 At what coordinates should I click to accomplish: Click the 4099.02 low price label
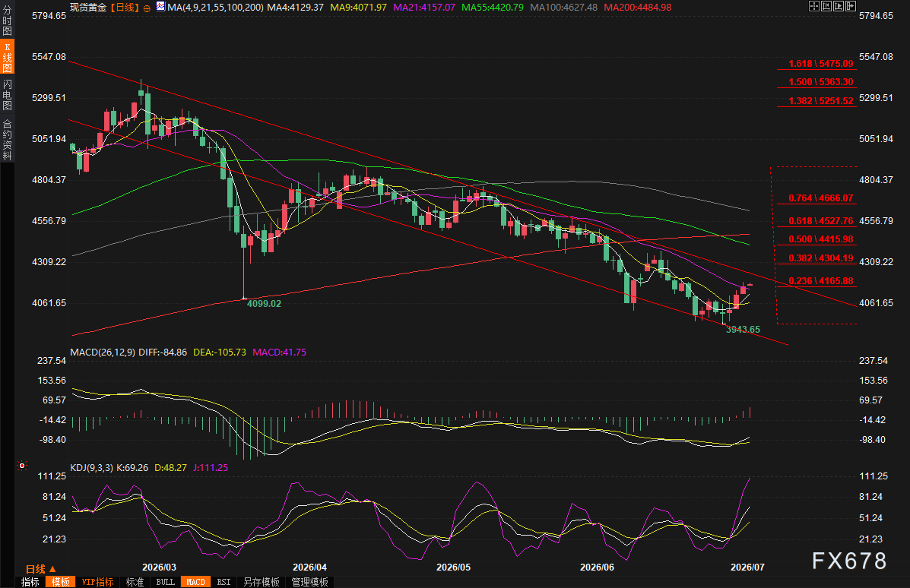tap(264, 304)
